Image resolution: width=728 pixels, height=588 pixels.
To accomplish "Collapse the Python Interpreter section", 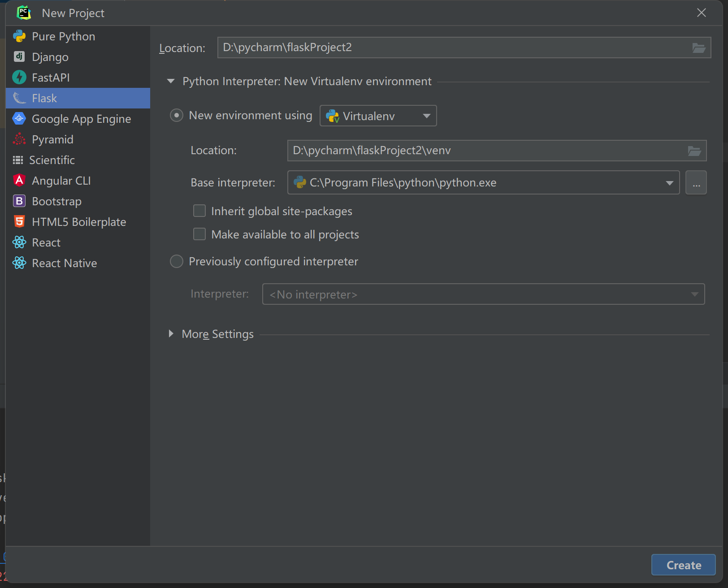I will pyautogui.click(x=171, y=81).
